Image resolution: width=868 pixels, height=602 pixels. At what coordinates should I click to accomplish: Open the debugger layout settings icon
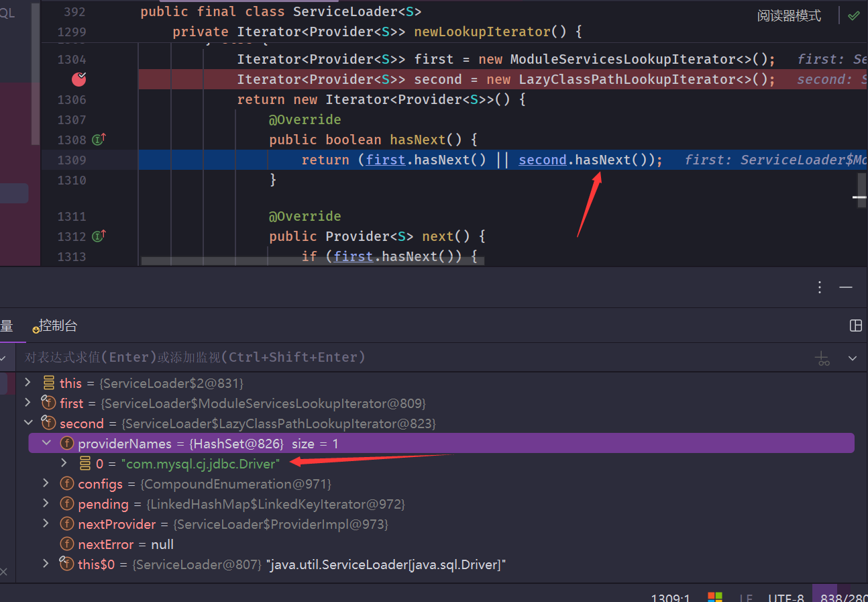(x=855, y=325)
